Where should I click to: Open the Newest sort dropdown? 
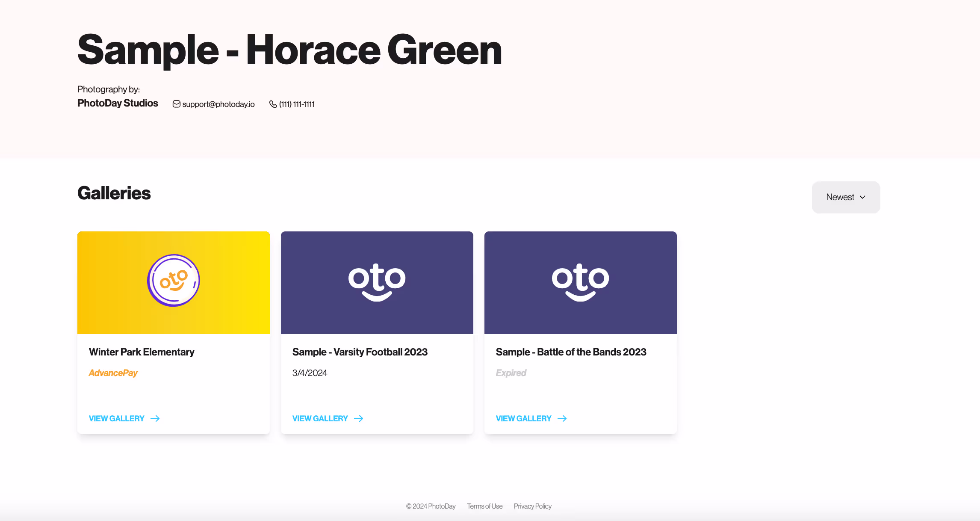click(846, 197)
